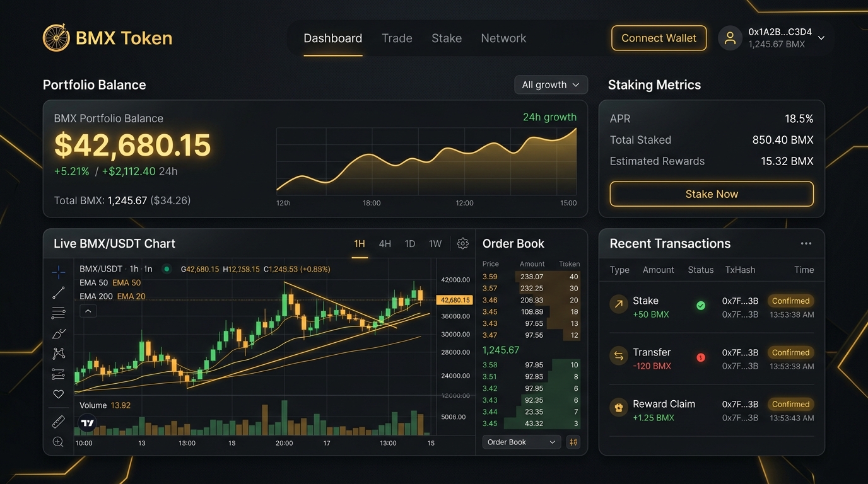
Task: Open the All growth dropdown
Action: (x=551, y=85)
